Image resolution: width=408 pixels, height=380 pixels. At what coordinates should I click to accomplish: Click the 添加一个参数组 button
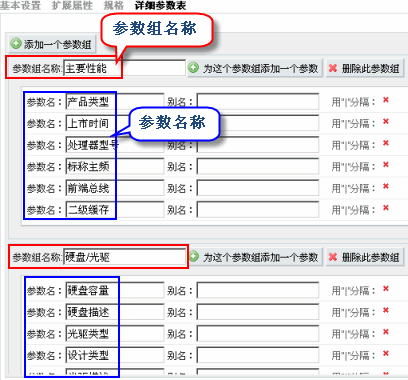pos(52,44)
